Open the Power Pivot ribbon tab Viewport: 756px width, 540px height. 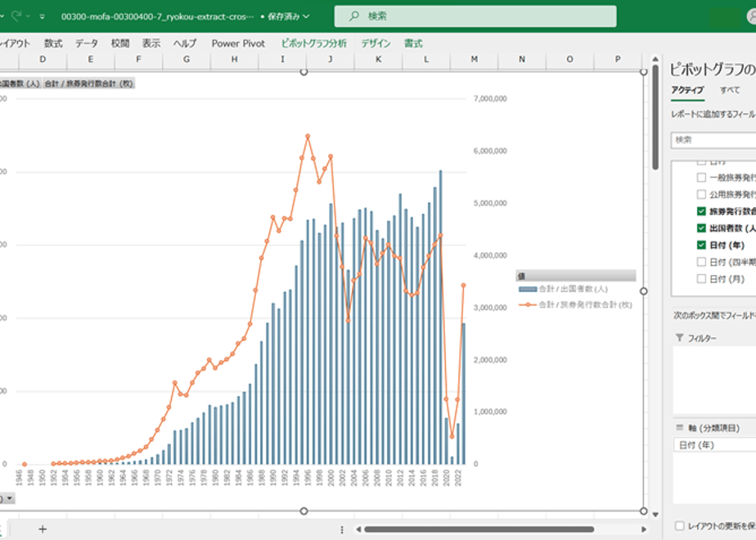(x=238, y=43)
